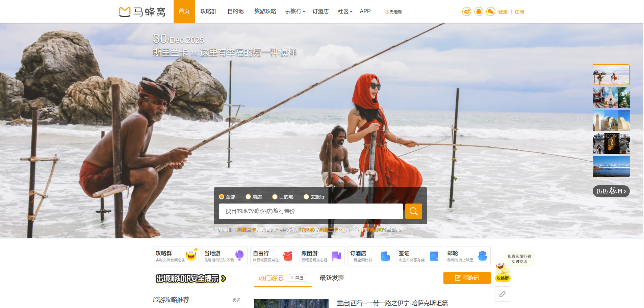Select the 全部 radio option
Image resolution: width=644 pixels, height=308 pixels.
pyautogui.click(x=222, y=197)
